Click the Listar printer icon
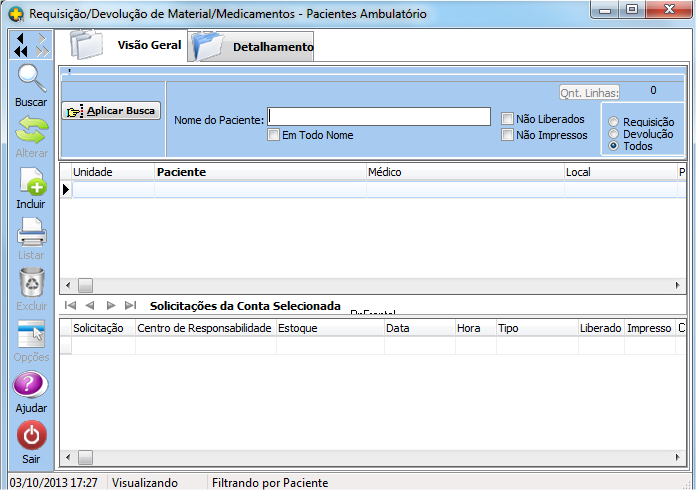Image resolution: width=696 pixels, height=490 pixels. 30,233
